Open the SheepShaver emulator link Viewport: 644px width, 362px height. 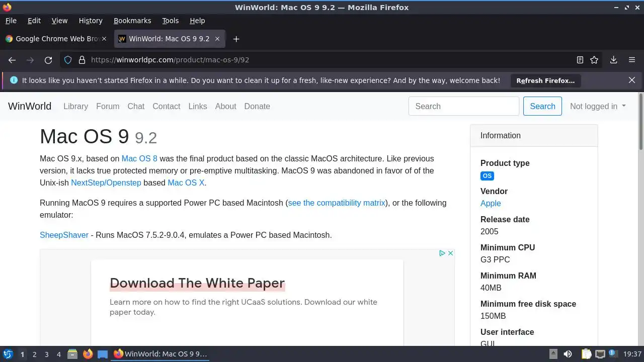click(64, 235)
